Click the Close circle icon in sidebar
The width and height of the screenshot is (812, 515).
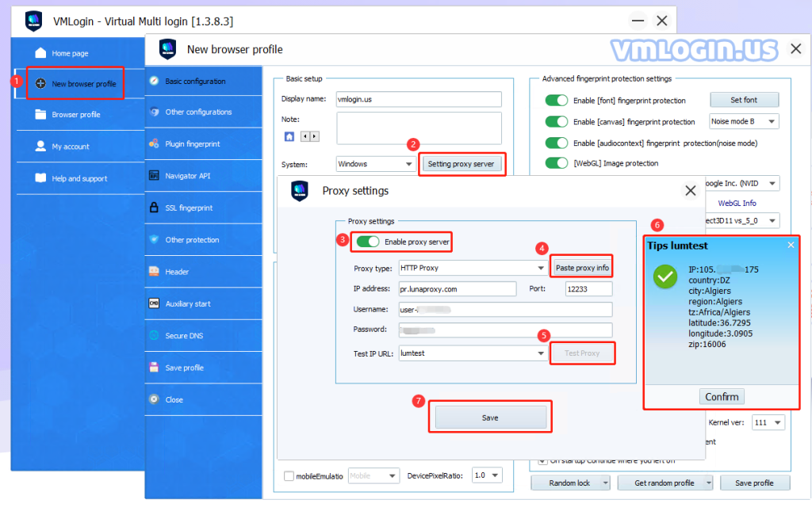pos(154,399)
